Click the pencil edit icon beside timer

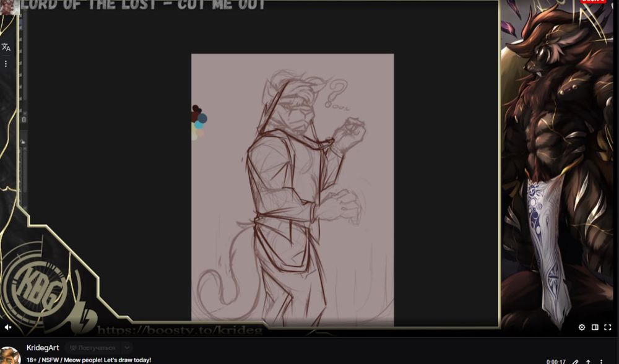(x=576, y=362)
